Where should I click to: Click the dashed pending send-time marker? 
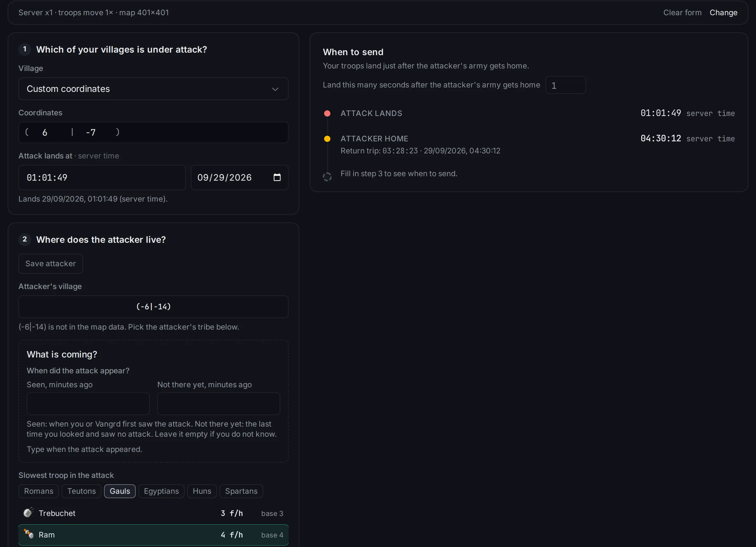327,177
